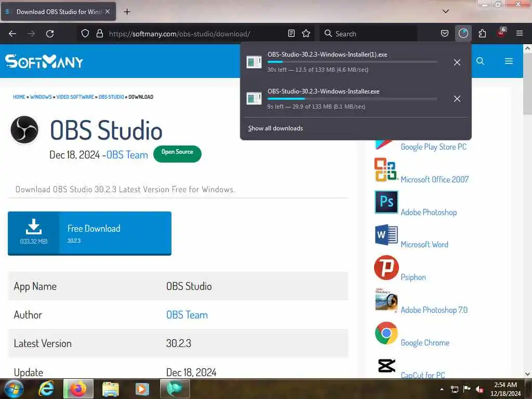Click the Google Chrome icon
The image size is (532, 399).
point(386,333)
